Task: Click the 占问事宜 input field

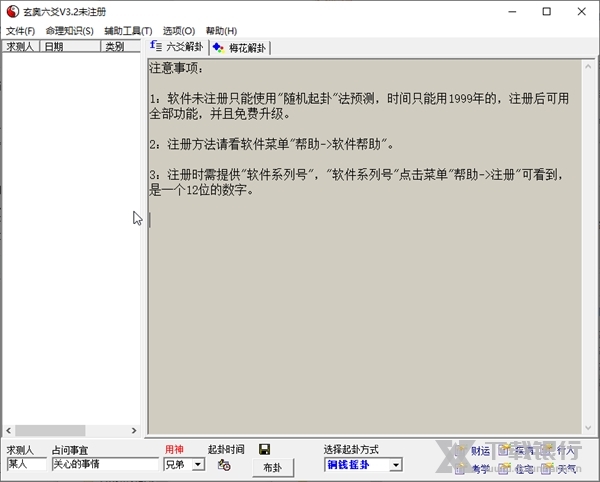Action: tap(105, 464)
